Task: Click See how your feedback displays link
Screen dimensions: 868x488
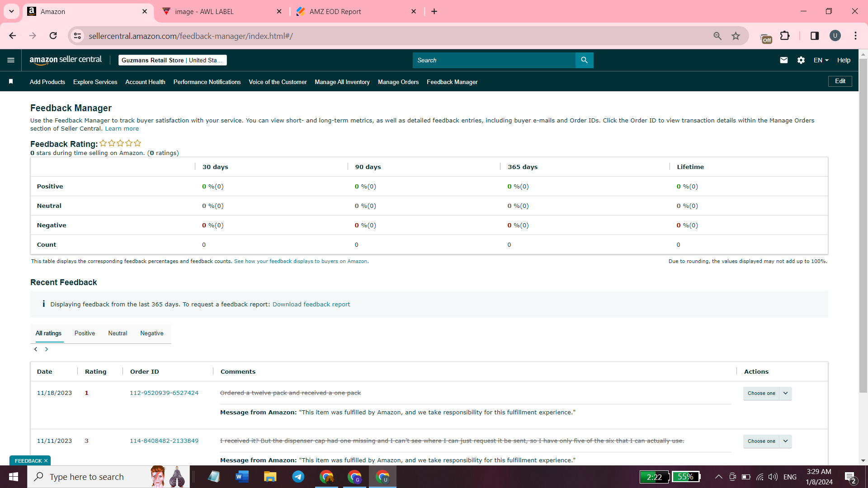Action: coord(301,261)
